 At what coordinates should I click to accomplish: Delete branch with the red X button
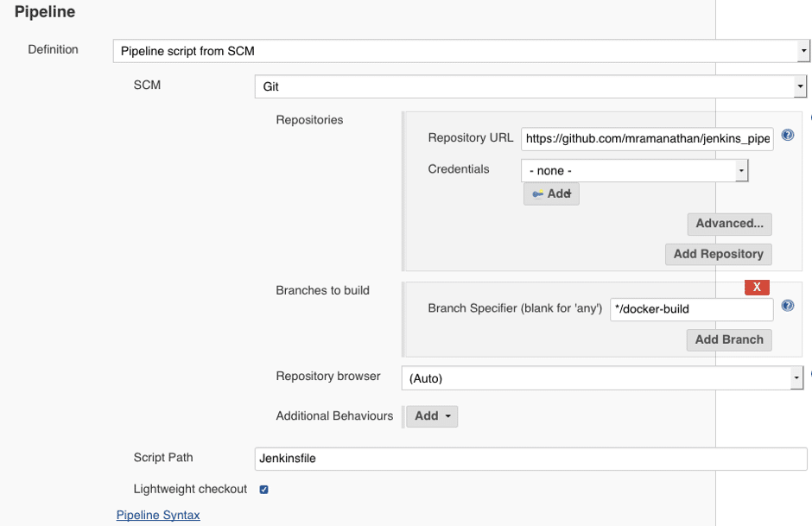point(757,287)
